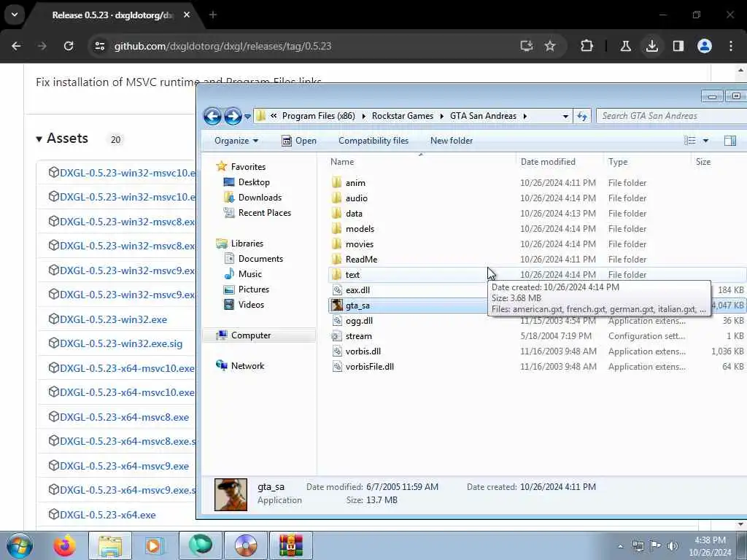This screenshot has height=560, width=747.
Task: Click the volume speaker tray icon
Action: [673, 546]
